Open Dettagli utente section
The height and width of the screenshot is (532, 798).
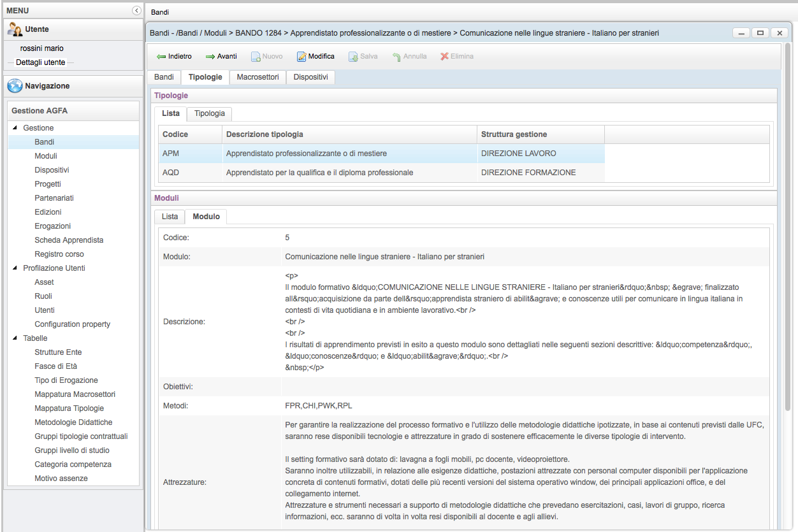coord(40,62)
